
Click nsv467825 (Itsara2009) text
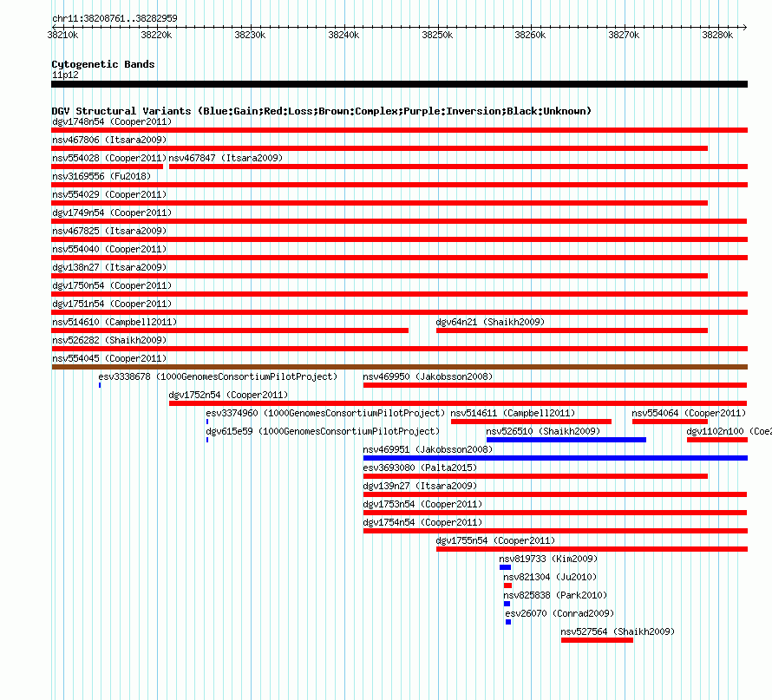pyautogui.click(x=109, y=231)
